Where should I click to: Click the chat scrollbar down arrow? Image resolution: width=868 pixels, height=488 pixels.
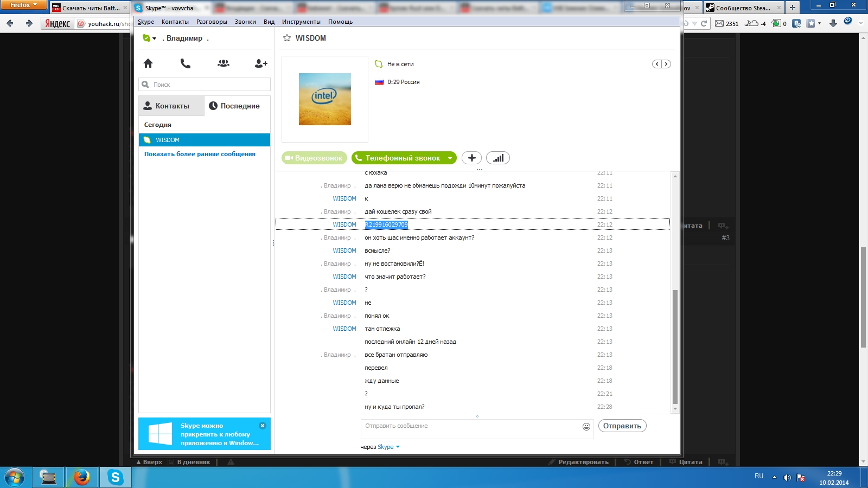[x=675, y=409]
